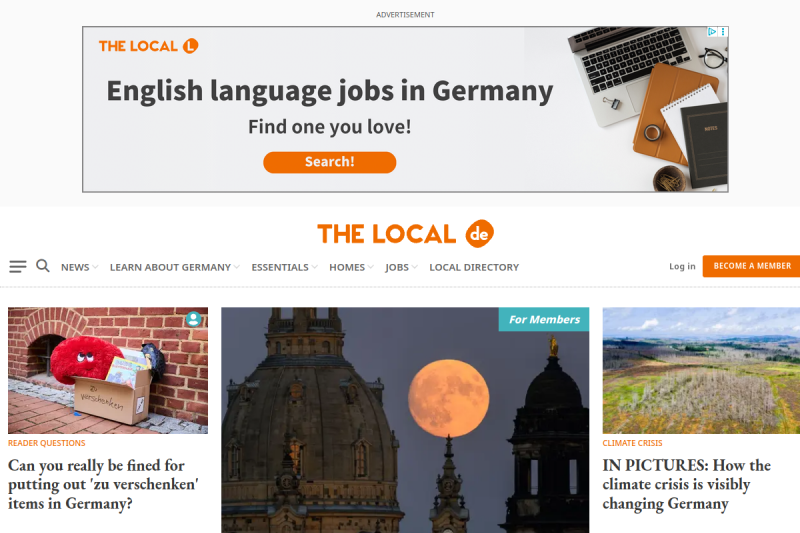800x533 pixels.
Task: Select the Reader Questions category label
Action: pos(46,443)
